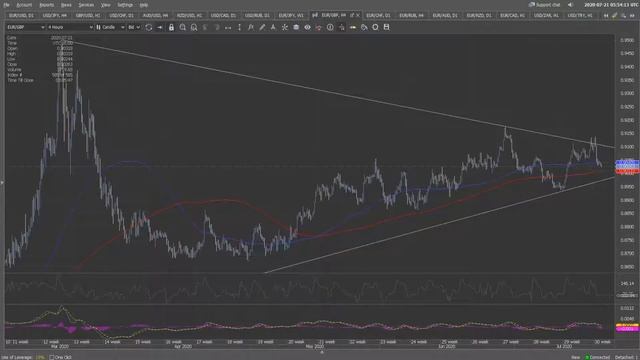Screen dimensions: 640x360
Task: Open the File menu
Action: pyautogui.click(x=6, y=5)
